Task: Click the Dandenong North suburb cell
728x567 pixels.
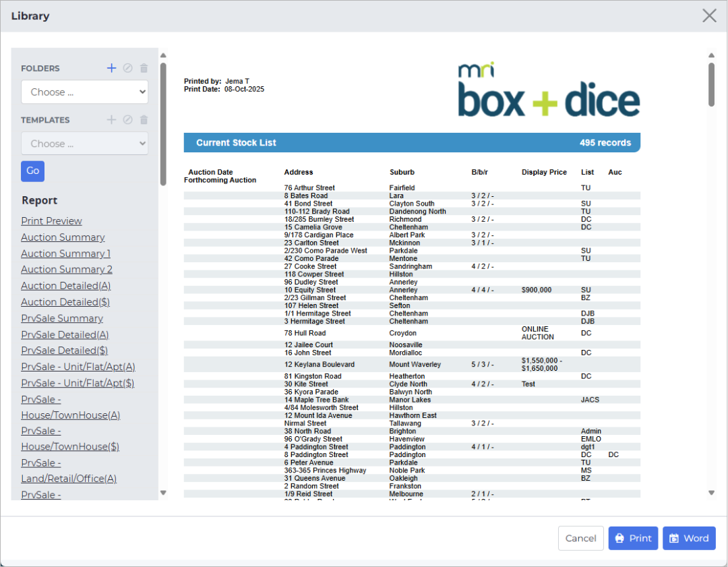Action: pos(417,211)
